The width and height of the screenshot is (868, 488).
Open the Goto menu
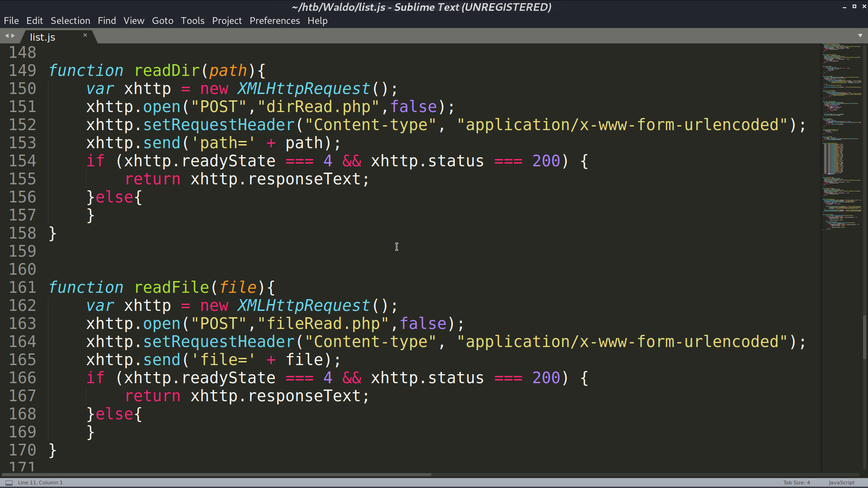coord(163,21)
